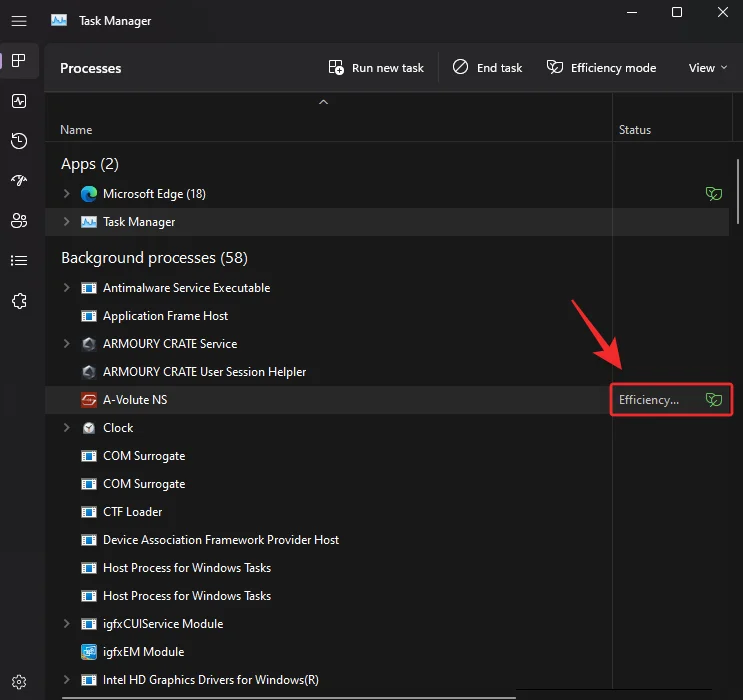
Task: Click the Run new task button
Action: click(376, 68)
